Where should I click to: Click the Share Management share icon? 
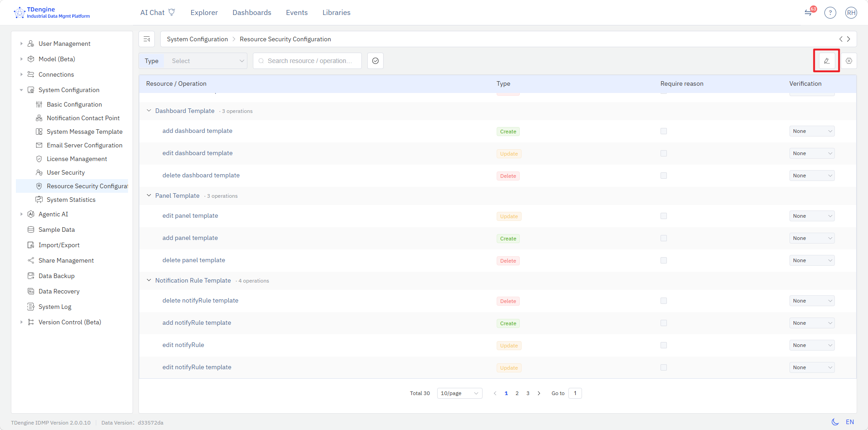coord(31,260)
